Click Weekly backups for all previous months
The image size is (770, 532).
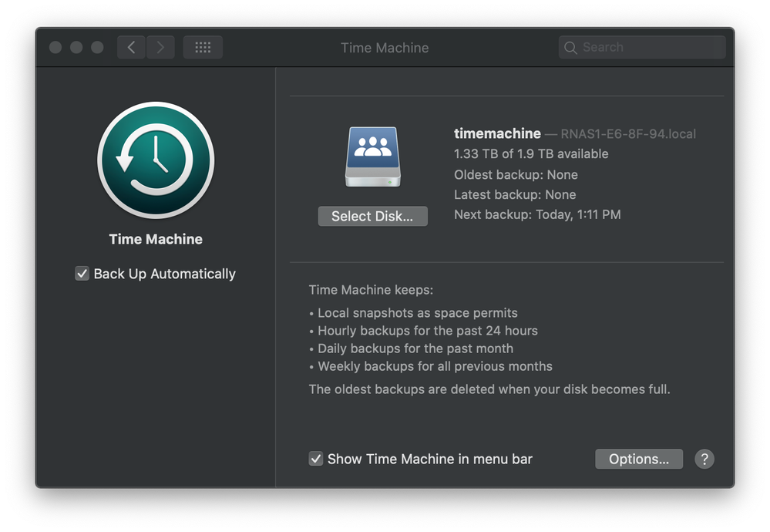click(435, 366)
